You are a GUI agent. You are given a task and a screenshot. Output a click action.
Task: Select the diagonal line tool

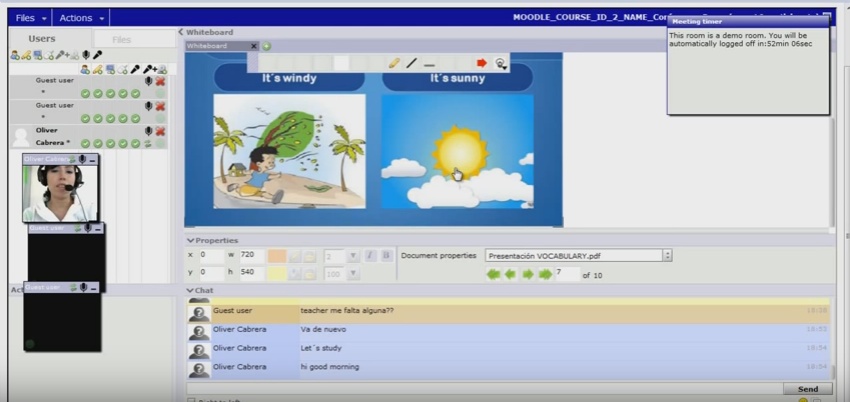(411, 63)
